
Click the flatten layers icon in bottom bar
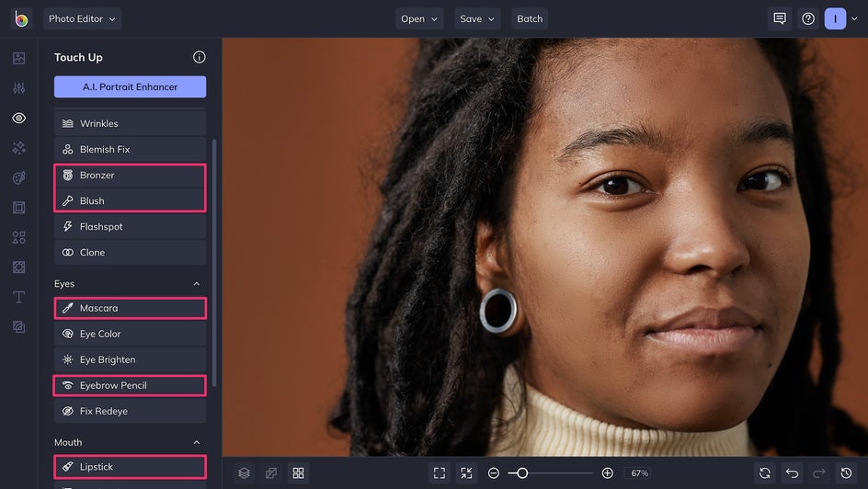[x=271, y=473]
